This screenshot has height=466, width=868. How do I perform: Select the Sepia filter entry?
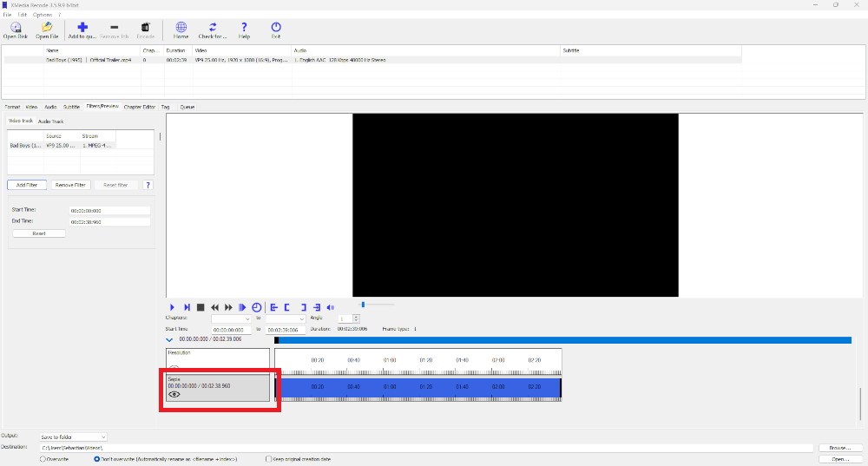click(x=218, y=388)
